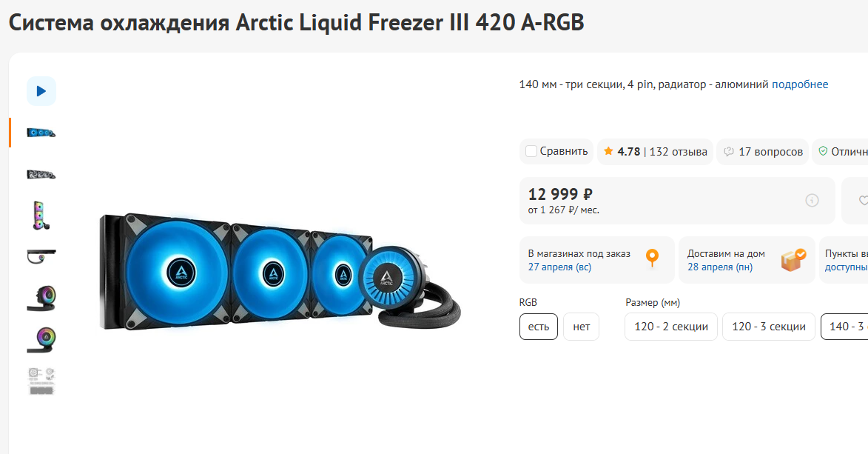Open the подробнее link
The height and width of the screenshot is (454, 868).
pyautogui.click(x=800, y=84)
